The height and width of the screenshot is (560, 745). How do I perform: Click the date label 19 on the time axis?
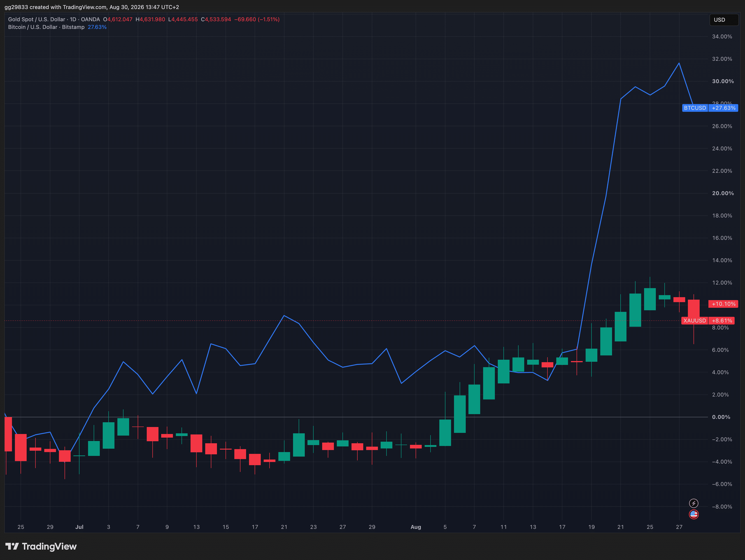pos(591,527)
